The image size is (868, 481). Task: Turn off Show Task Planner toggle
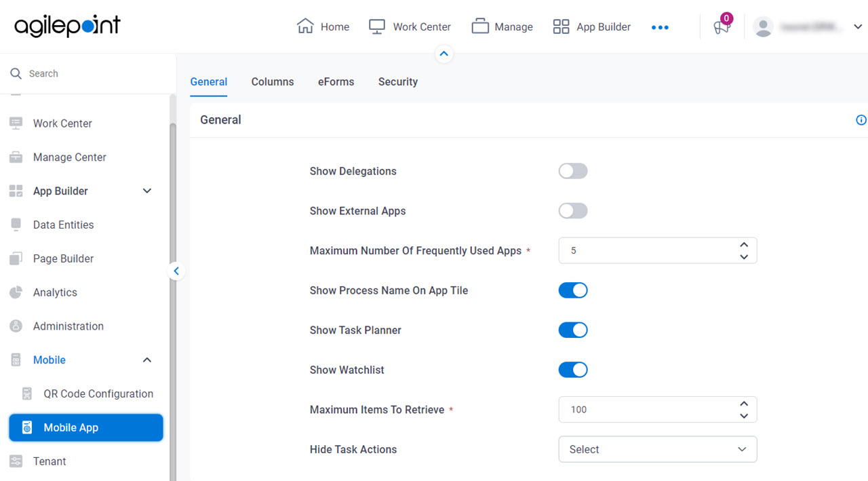(573, 330)
